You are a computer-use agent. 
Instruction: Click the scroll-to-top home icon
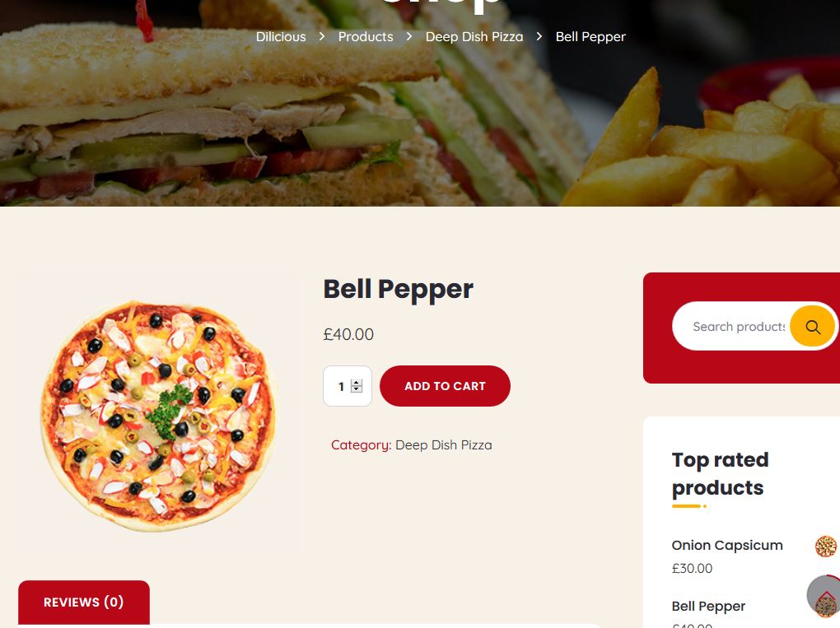[824, 596]
